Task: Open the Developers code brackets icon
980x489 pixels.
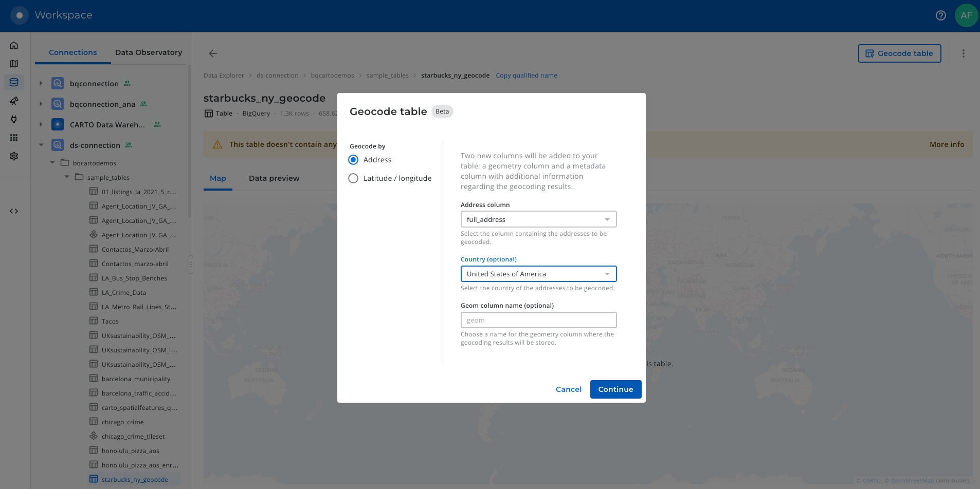Action: point(14,211)
